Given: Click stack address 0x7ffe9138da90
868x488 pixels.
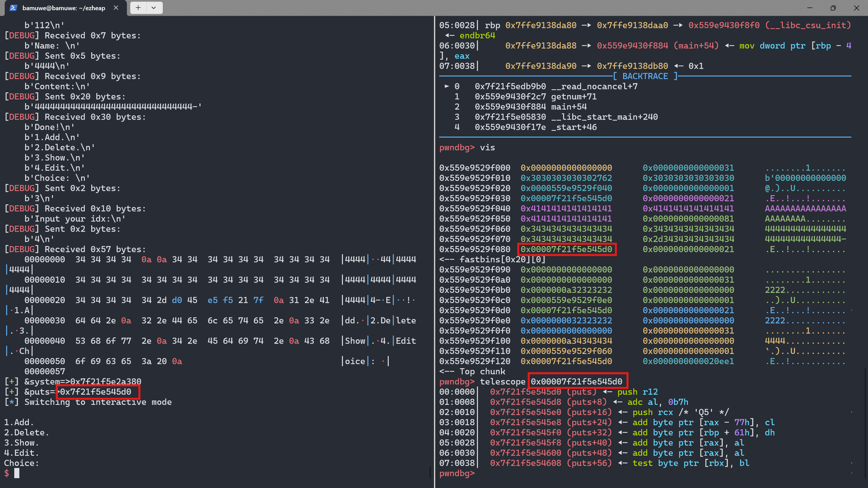Looking at the screenshot, I should click(541, 66).
